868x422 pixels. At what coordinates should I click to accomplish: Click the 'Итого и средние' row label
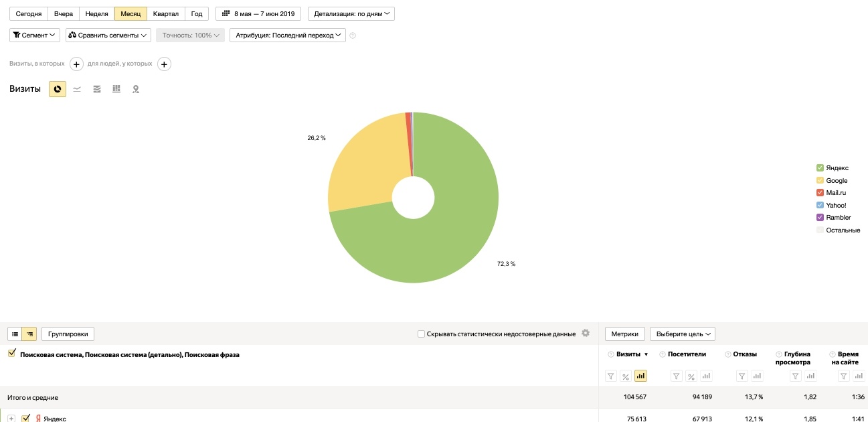click(33, 397)
